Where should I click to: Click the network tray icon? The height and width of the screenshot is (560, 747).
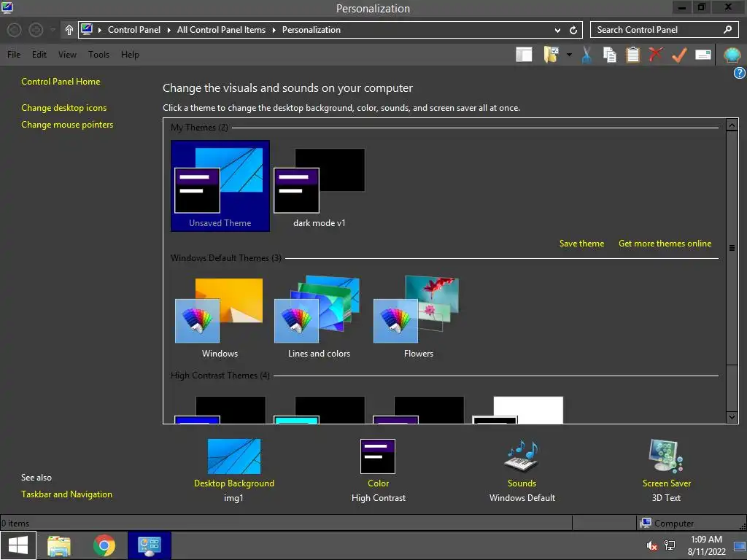670,545
